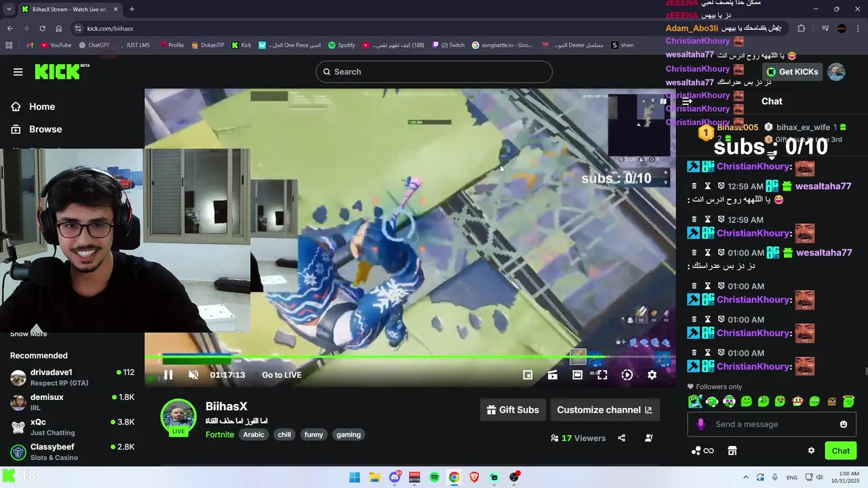Open chat settings gear
Image resolution: width=868 pixels, height=488 pixels.
tap(811, 451)
